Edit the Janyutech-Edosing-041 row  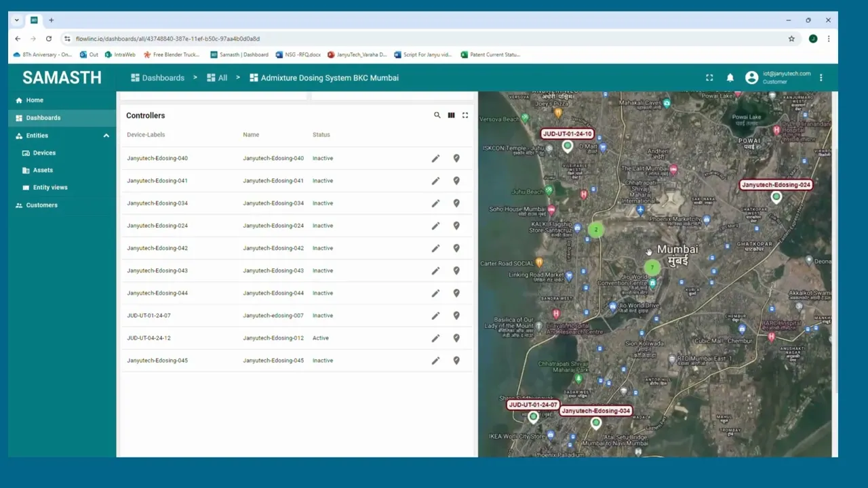(x=435, y=181)
